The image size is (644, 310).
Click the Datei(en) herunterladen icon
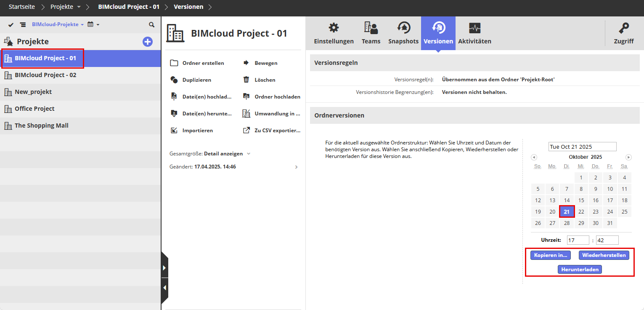coord(174,113)
